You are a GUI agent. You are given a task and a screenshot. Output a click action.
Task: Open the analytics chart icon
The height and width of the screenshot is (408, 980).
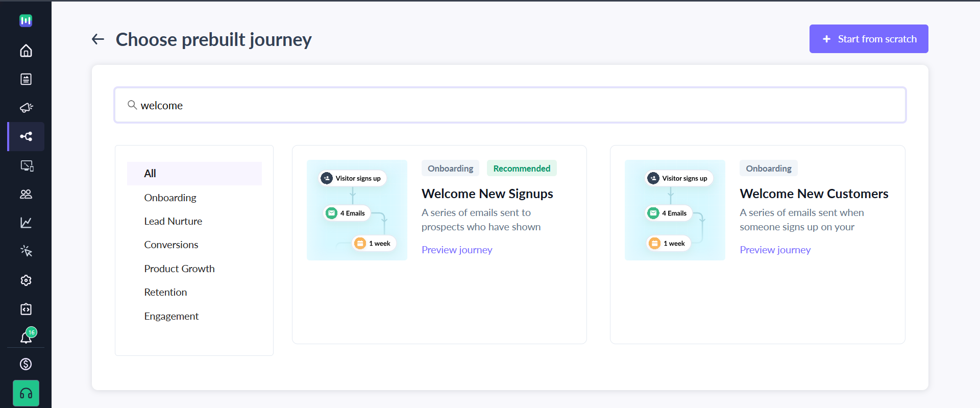coord(26,223)
